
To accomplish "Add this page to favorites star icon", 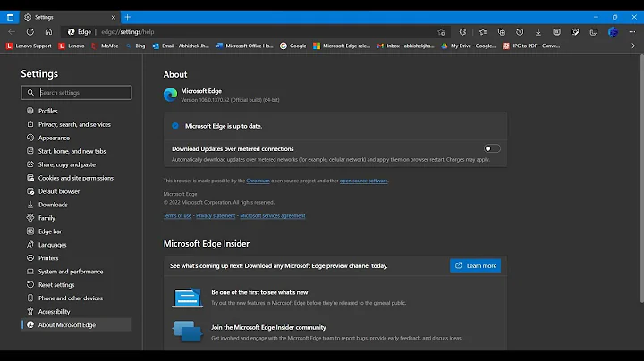I will tap(441, 32).
